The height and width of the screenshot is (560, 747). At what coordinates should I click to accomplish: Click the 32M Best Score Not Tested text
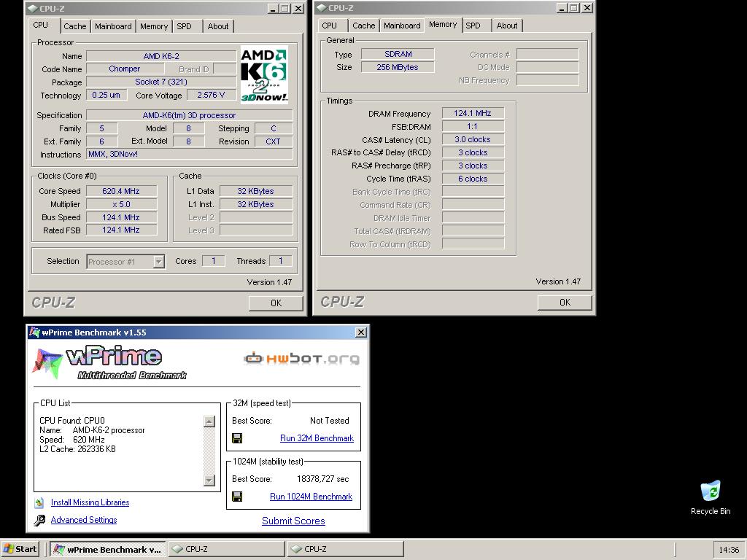[329, 421]
